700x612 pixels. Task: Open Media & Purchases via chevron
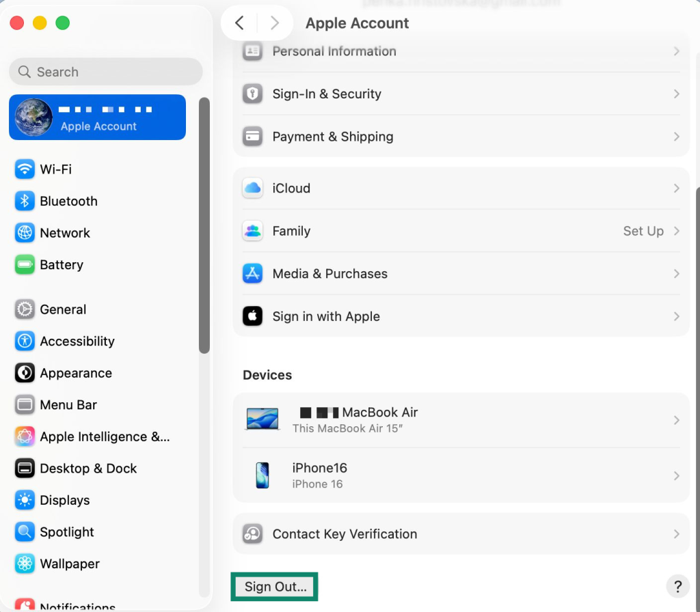tap(676, 274)
